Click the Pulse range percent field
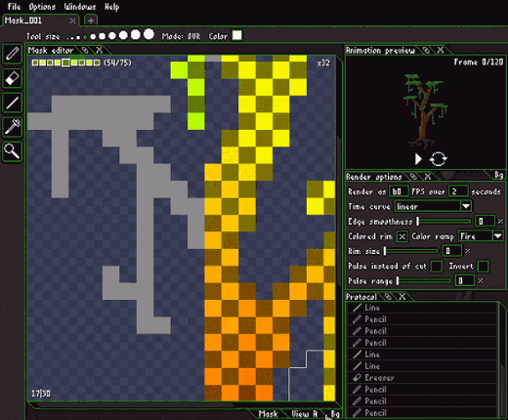Viewport: 508px width, 420px height. click(465, 280)
